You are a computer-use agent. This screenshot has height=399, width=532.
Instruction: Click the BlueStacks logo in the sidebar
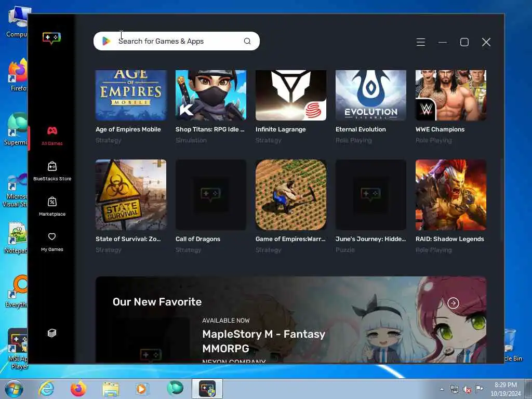[x=51, y=37]
